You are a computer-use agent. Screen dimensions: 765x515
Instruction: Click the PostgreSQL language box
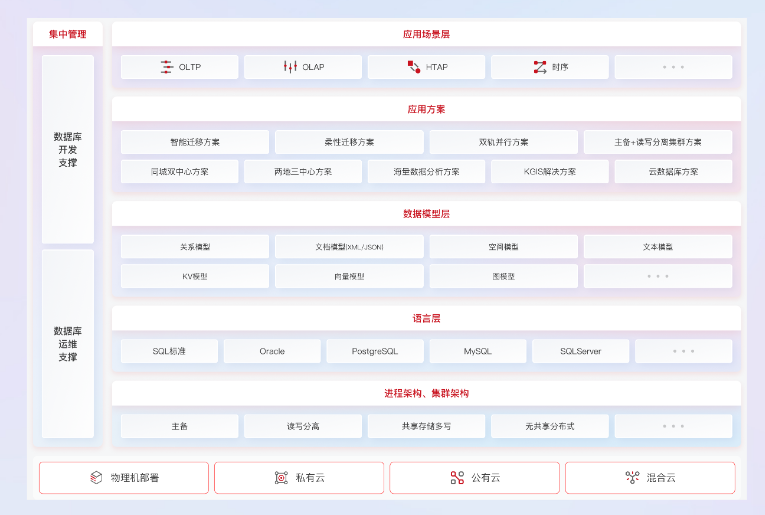(x=375, y=351)
